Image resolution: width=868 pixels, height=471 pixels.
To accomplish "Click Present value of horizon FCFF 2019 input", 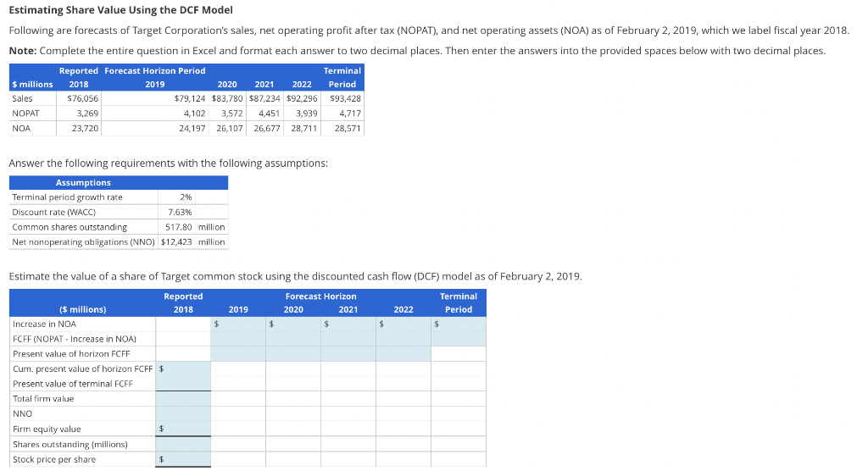I will [238, 353].
